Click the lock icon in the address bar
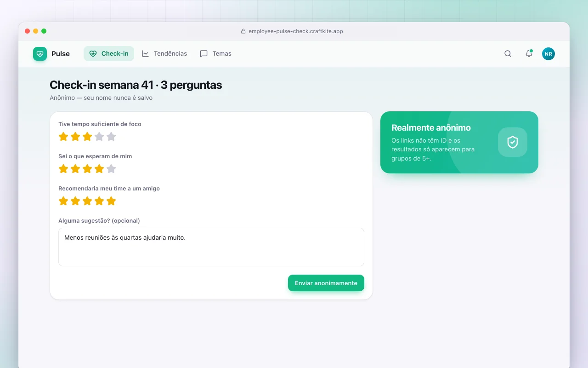 243,31
